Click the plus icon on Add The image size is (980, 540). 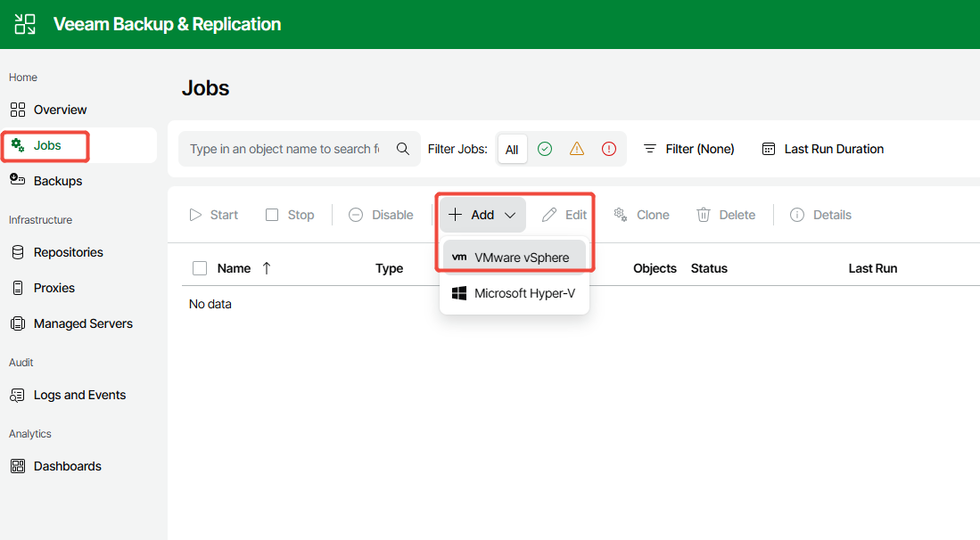[x=455, y=215]
